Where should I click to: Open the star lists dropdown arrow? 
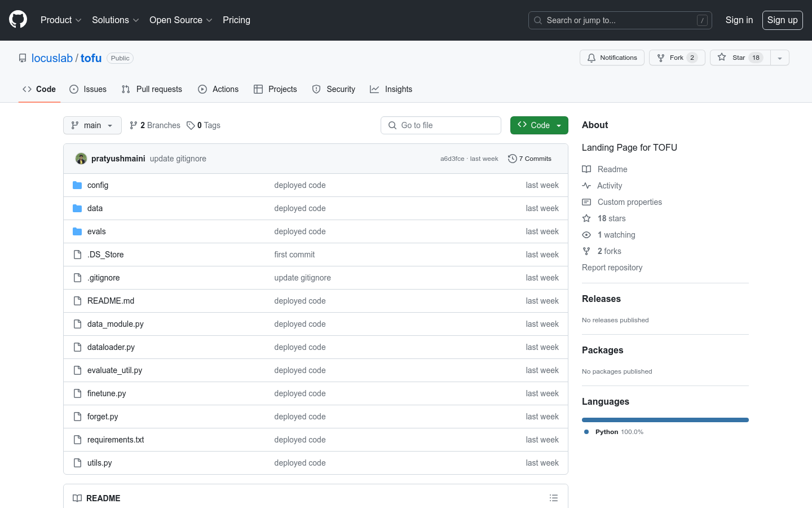(780, 58)
